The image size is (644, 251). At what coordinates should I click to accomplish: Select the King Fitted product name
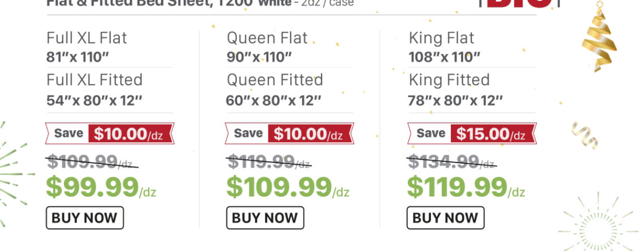449,80
